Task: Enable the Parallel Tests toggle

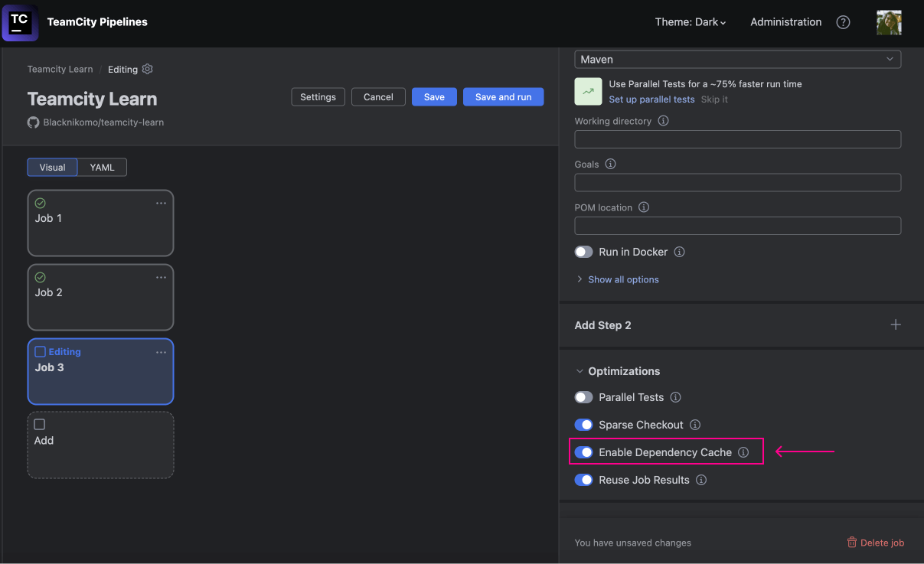Action: (x=583, y=397)
